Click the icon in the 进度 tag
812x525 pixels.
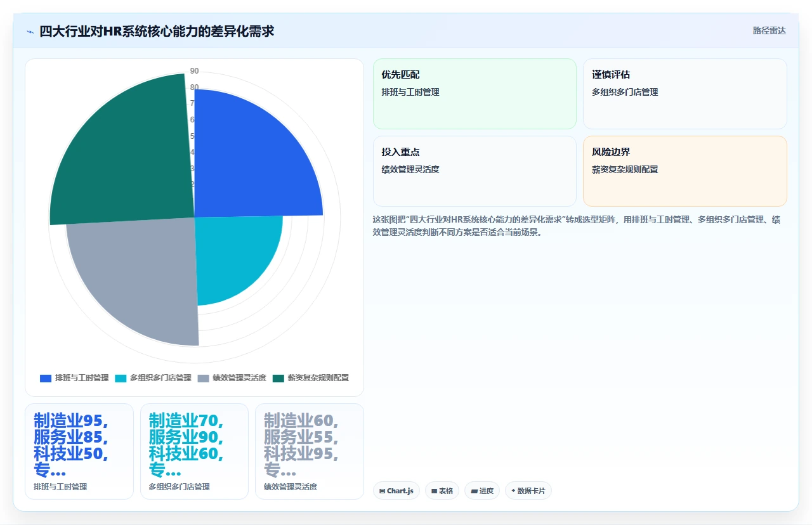click(x=474, y=491)
